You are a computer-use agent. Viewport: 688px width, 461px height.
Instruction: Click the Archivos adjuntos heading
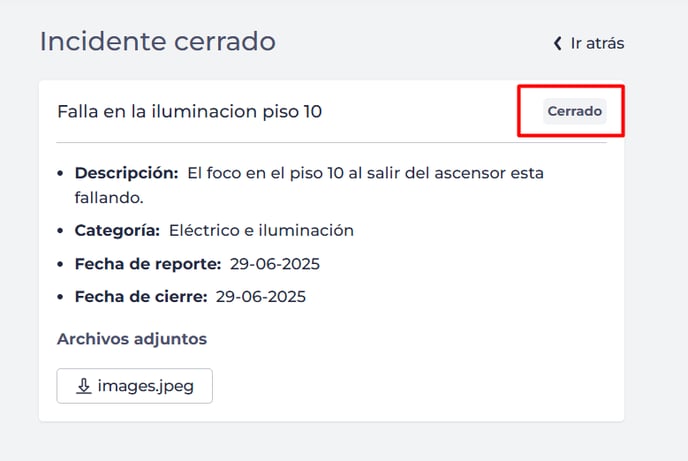pos(132,339)
